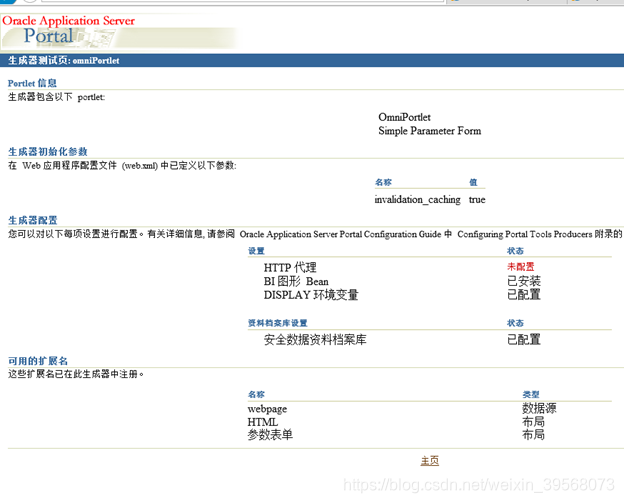Screen dimensions: 624x503
Task: Select the OmniPortlet portlet name
Action: 404,117
